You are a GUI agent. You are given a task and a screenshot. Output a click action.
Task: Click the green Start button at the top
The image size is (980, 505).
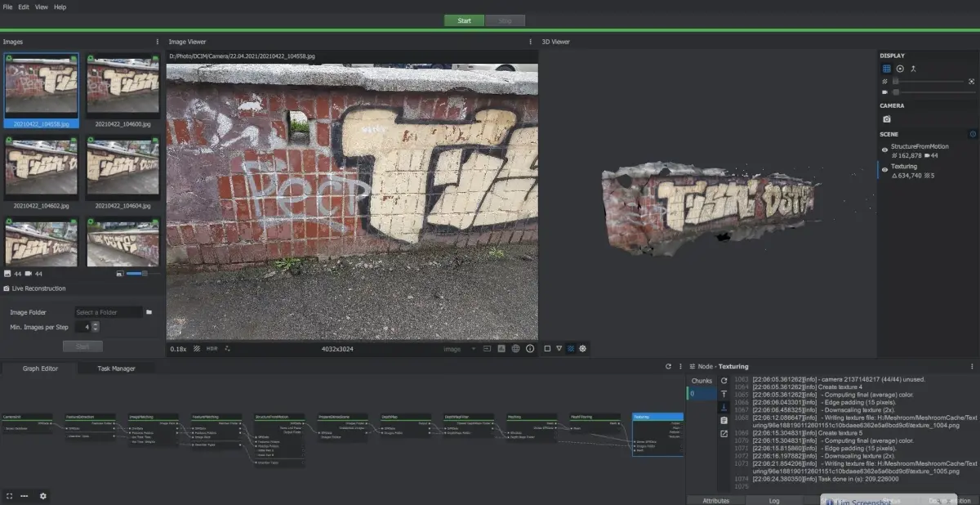pyautogui.click(x=464, y=20)
